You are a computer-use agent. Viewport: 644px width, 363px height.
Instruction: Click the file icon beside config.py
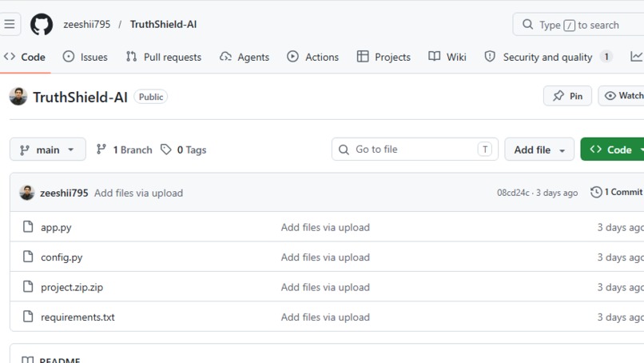(28, 257)
